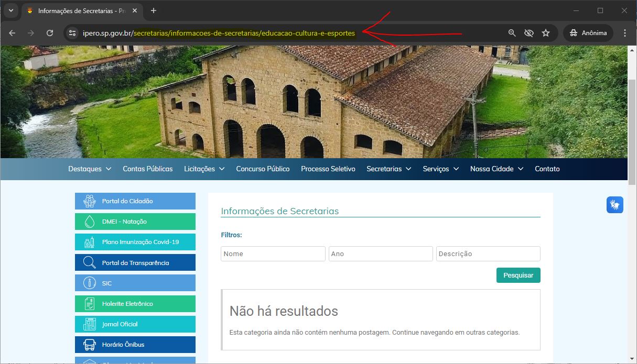
Task: Click the Horário Ônibus bus icon
Action: pyautogui.click(x=89, y=345)
